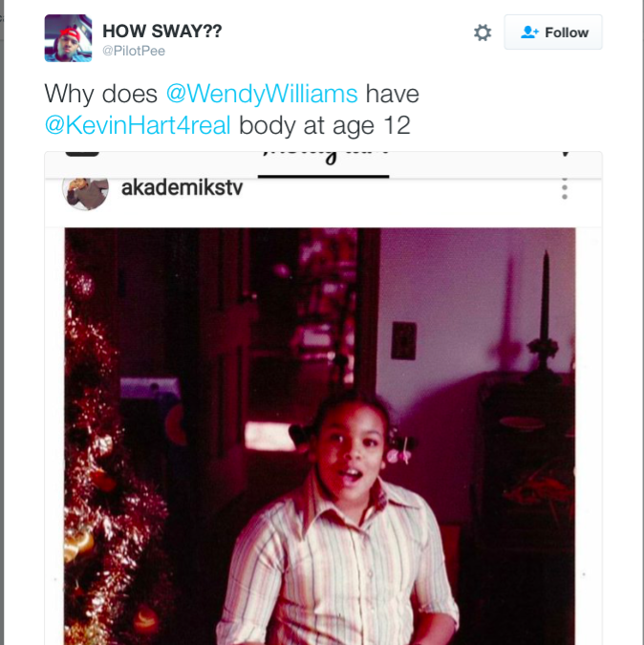Screen dimensions: 644x645
Task: Open the HOW SWAY?? profile avatar
Action: click(x=68, y=39)
